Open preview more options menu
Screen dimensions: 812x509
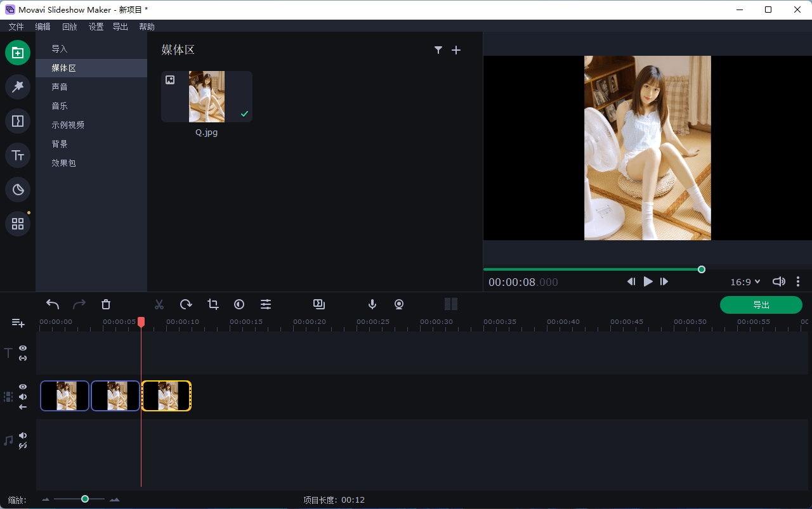click(x=798, y=281)
